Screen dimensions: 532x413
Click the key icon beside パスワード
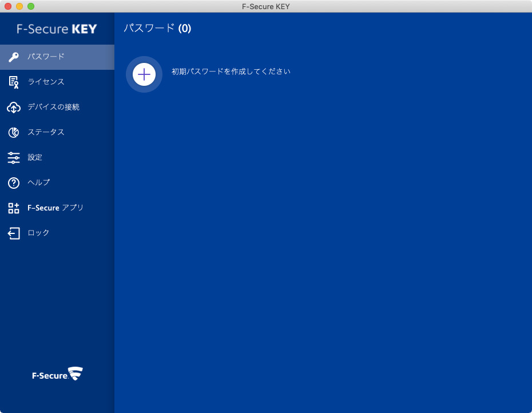point(14,57)
